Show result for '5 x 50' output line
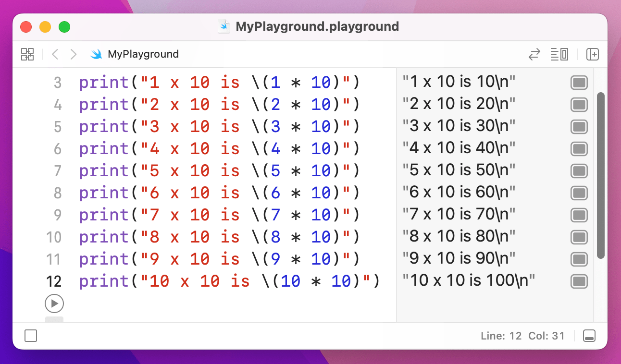The width and height of the screenshot is (621, 364). click(579, 170)
